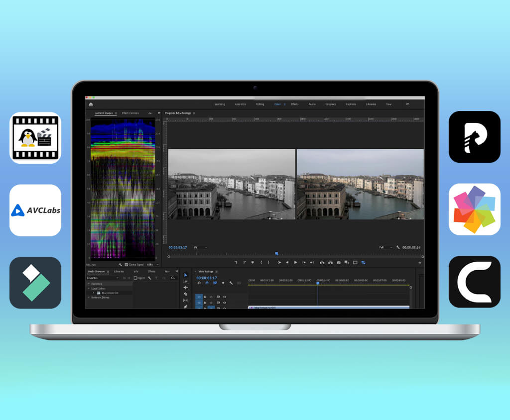Image resolution: width=510 pixels, height=420 pixels.
Task: Open the Libraries tab beside Media Browser
Action: coord(119,271)
